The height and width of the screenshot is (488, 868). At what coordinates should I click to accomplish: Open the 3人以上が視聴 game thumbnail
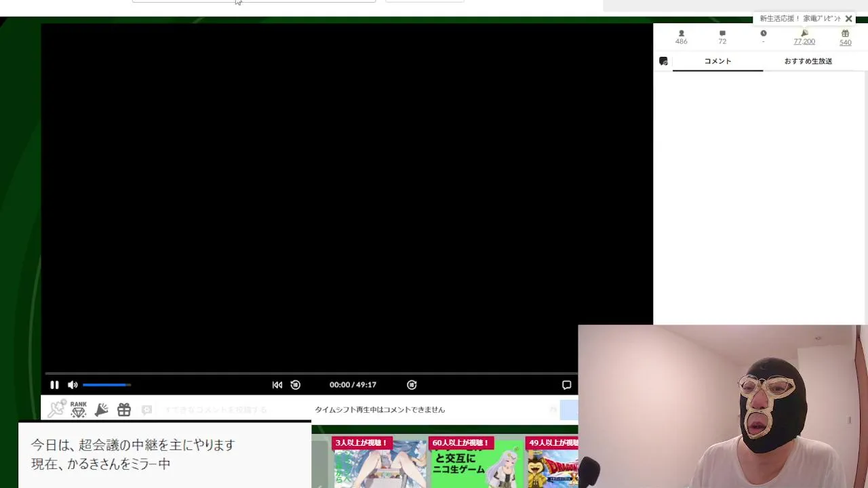380,462
